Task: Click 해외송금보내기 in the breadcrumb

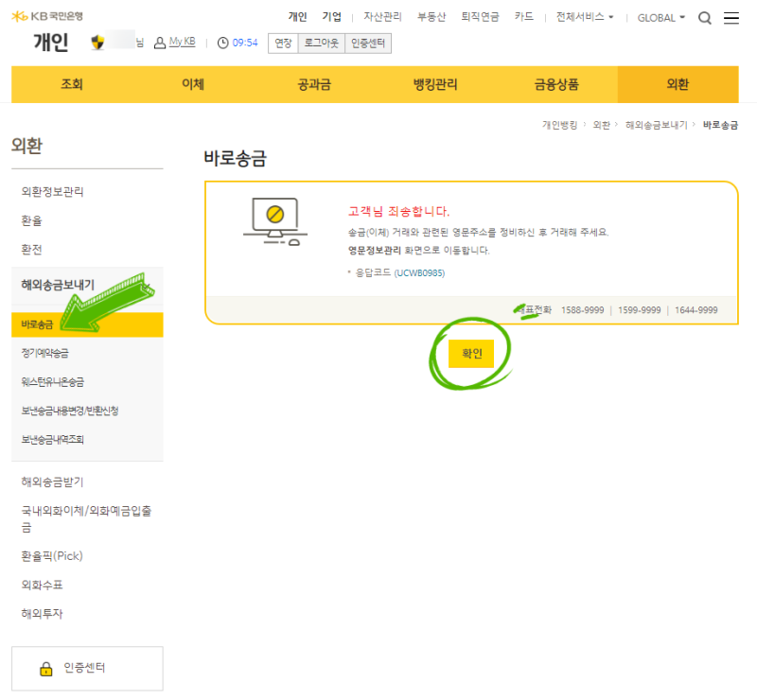Action: click(x=656, y=125)
